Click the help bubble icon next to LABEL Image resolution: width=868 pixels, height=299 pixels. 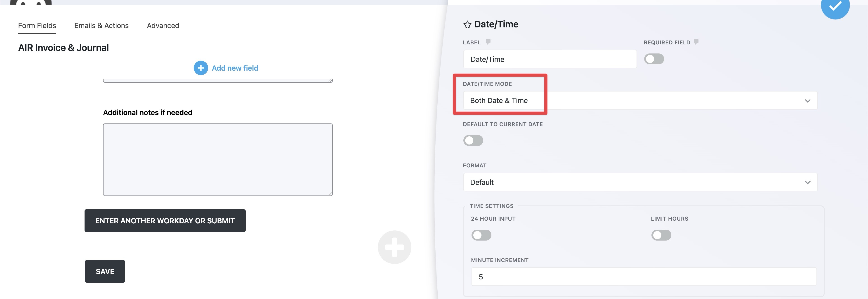coord(488,42)
